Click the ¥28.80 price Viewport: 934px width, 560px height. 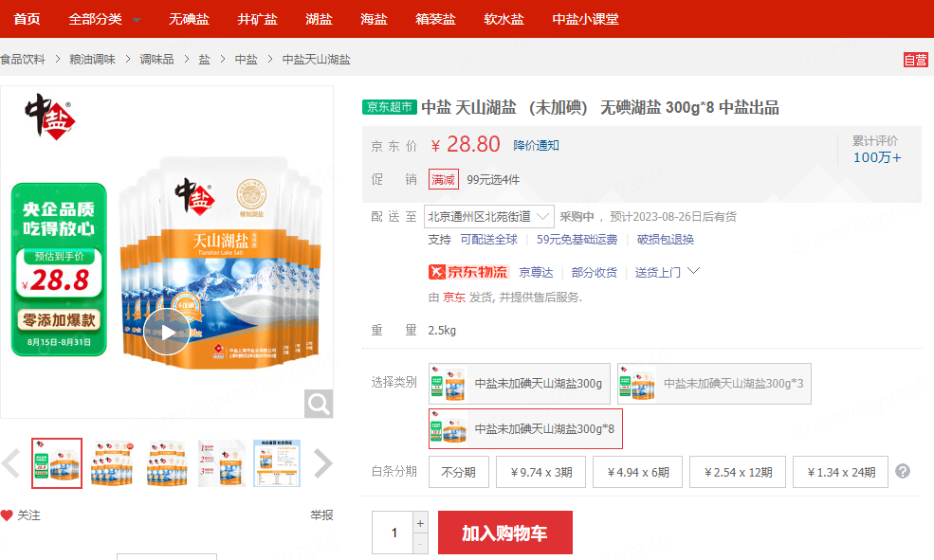466,145
